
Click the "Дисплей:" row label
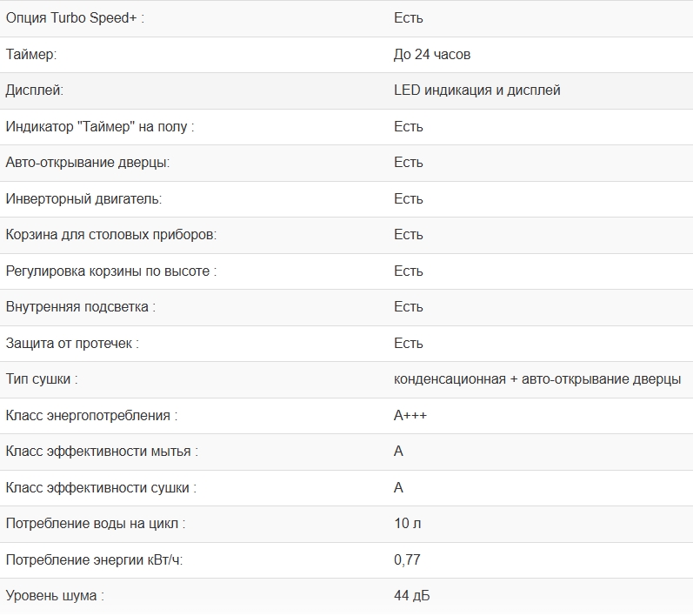point(35,90)
